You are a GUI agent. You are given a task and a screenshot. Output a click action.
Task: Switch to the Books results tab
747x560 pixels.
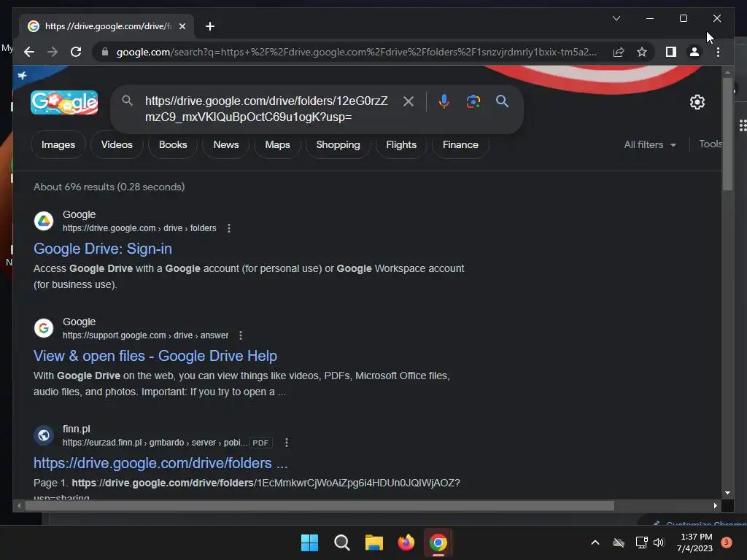tap(173, 145)
